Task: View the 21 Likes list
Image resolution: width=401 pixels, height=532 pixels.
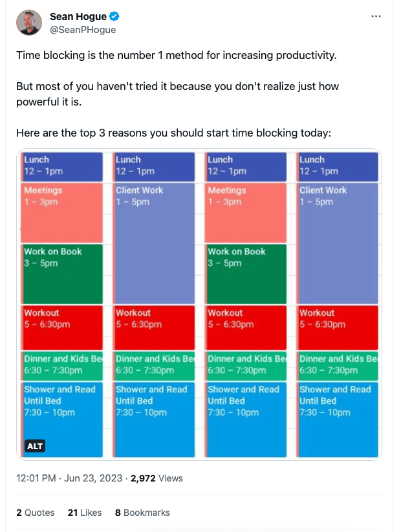Action: pos(85,513)
